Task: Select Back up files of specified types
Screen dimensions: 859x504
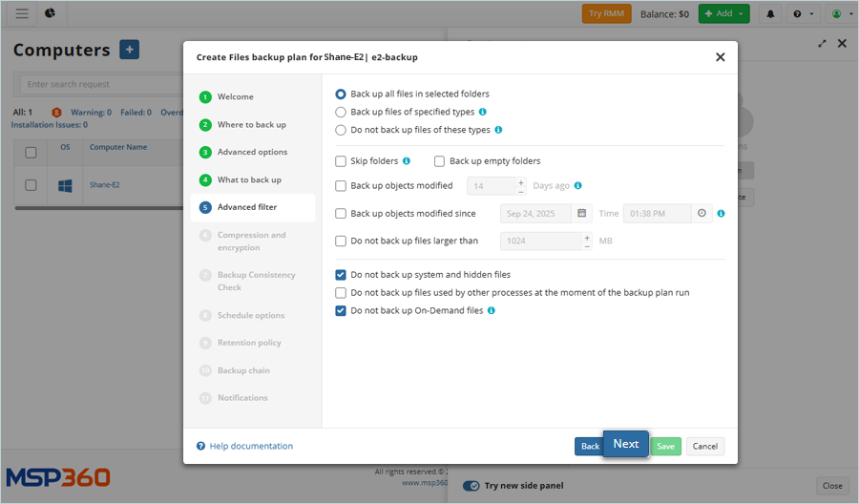Action: (x=341, y=112)
